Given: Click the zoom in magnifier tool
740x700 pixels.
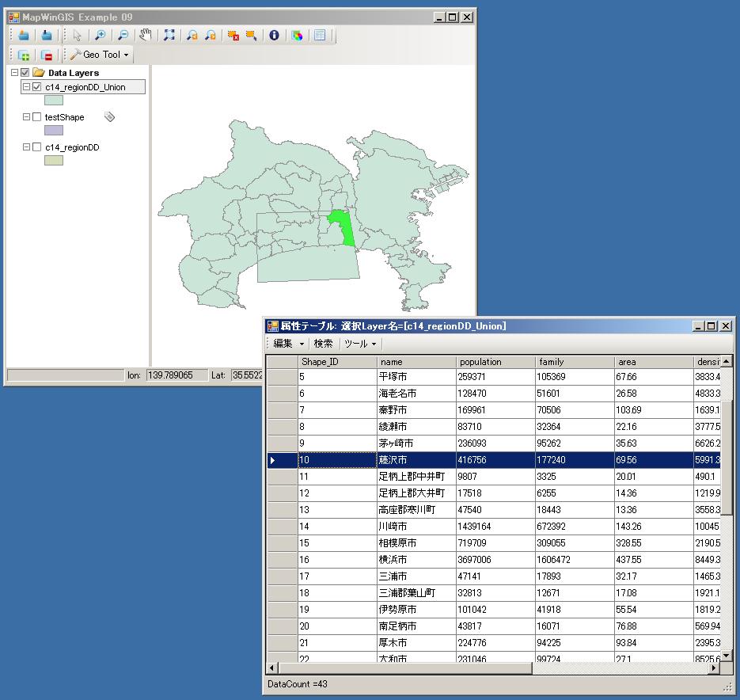Looking at the screenshot, I should coord(101,36).
